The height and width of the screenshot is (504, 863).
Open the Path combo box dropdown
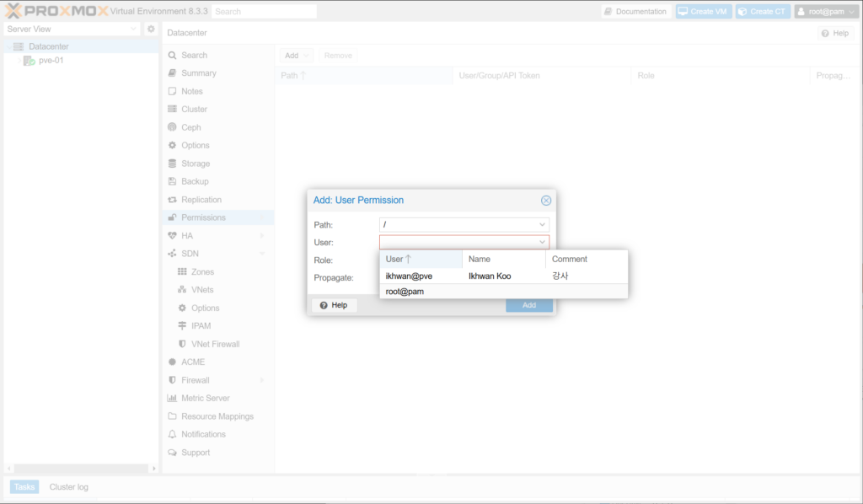coord(542,225)
